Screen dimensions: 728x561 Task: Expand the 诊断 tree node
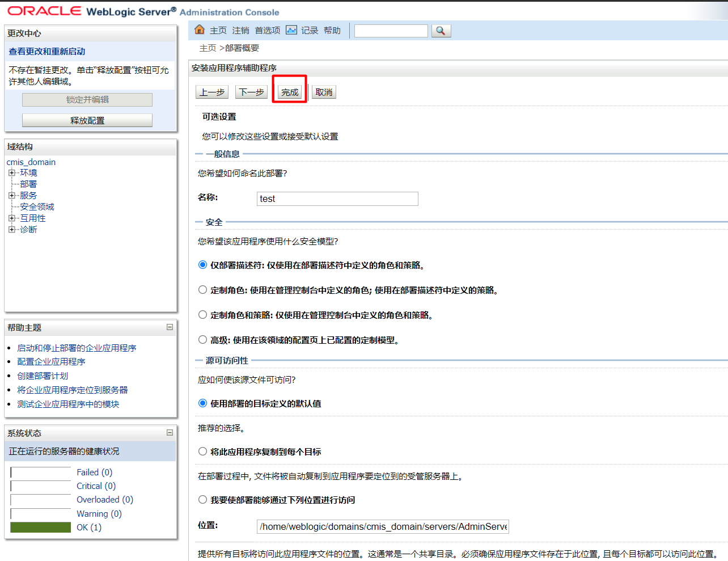coord(12,230)
